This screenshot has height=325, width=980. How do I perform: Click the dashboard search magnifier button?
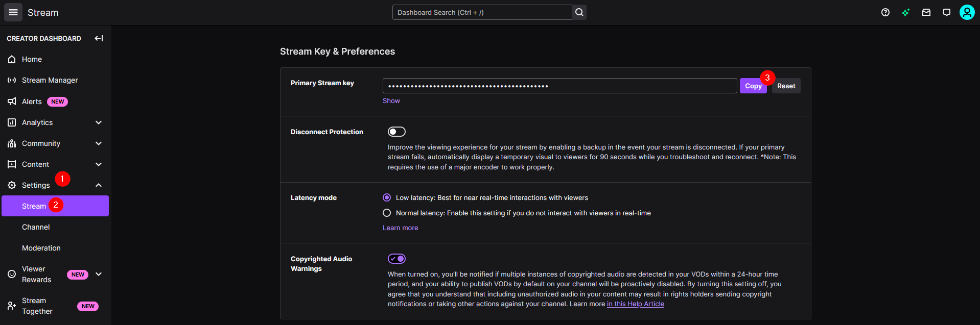pyautogui.click(x=579, y=12)
